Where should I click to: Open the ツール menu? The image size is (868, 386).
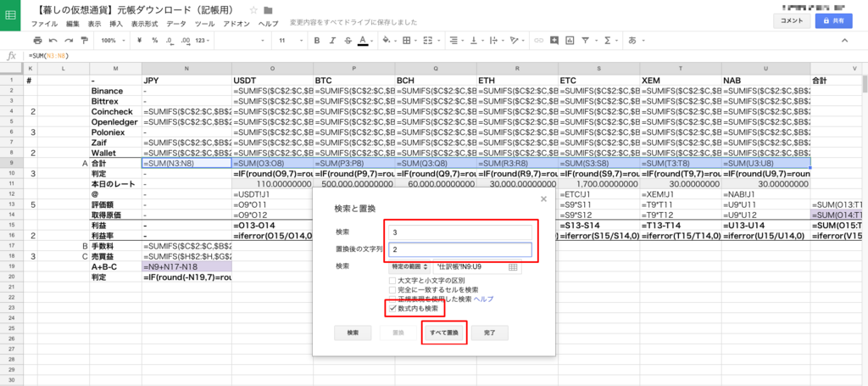(x=205, y=24)
